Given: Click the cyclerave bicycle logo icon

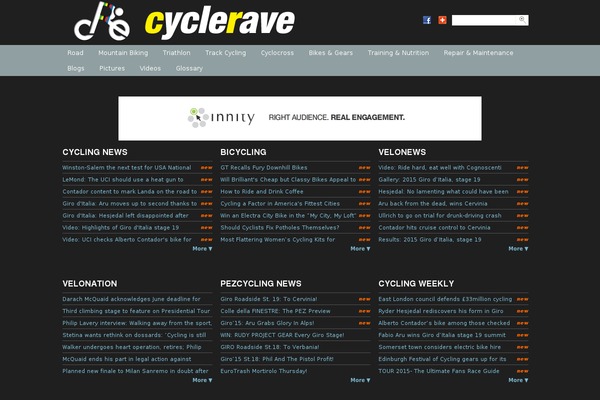Looking at the screenshot, I should point(102,21).
